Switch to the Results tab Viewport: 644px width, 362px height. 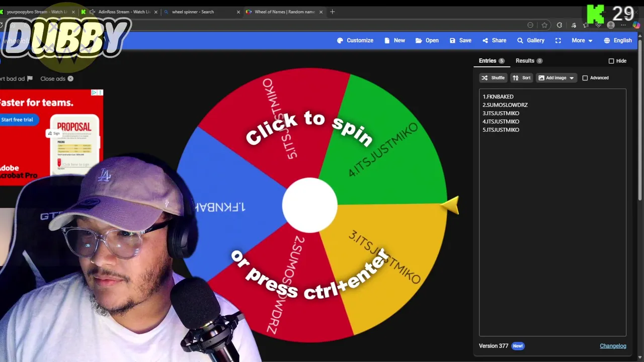pos(529,61)
